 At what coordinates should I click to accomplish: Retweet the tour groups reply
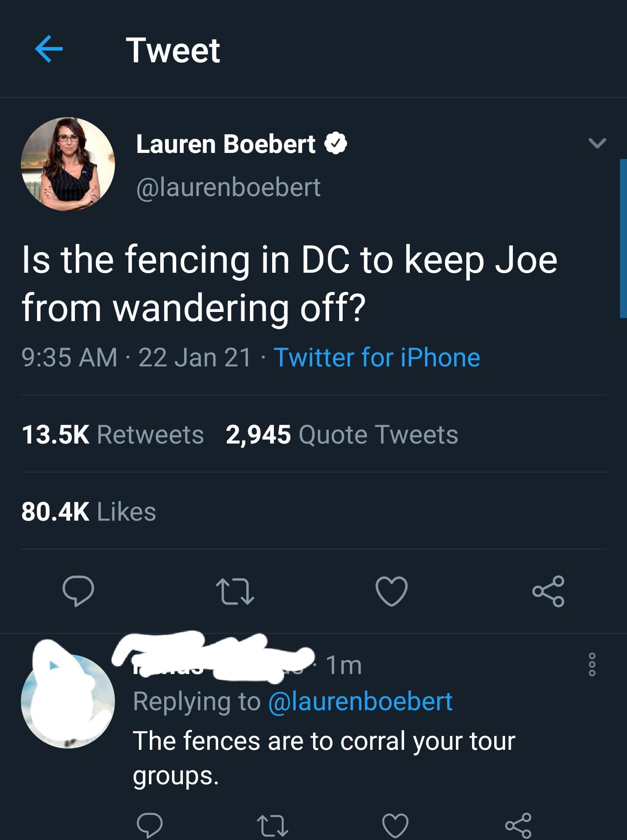[x=273, y=825]
